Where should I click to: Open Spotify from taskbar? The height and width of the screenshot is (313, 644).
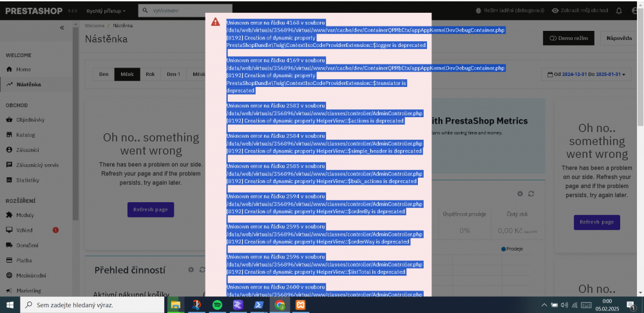pyautogui.click(x=217, y=305)
